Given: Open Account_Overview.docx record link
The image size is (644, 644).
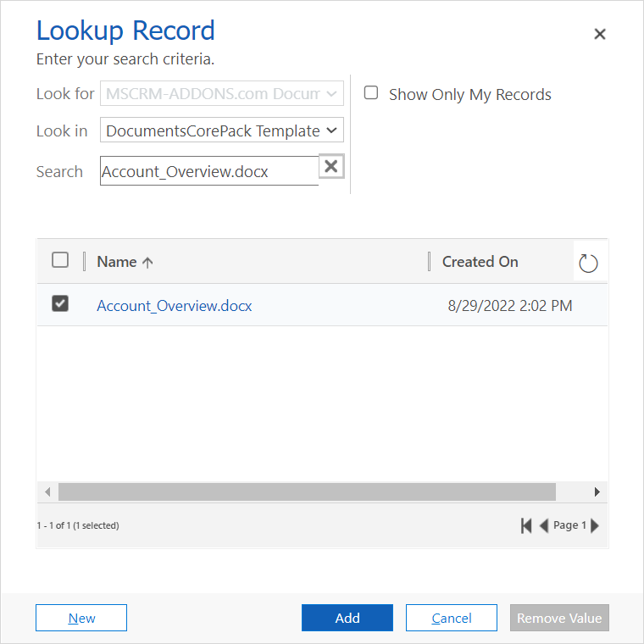Looking at the screenshot, I should click(x=175, y=306).
